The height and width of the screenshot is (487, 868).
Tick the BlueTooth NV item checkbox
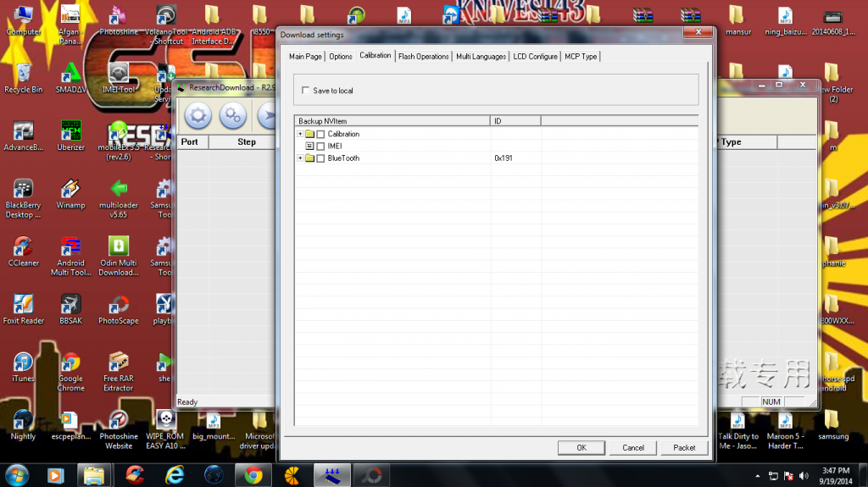point(320,158)
